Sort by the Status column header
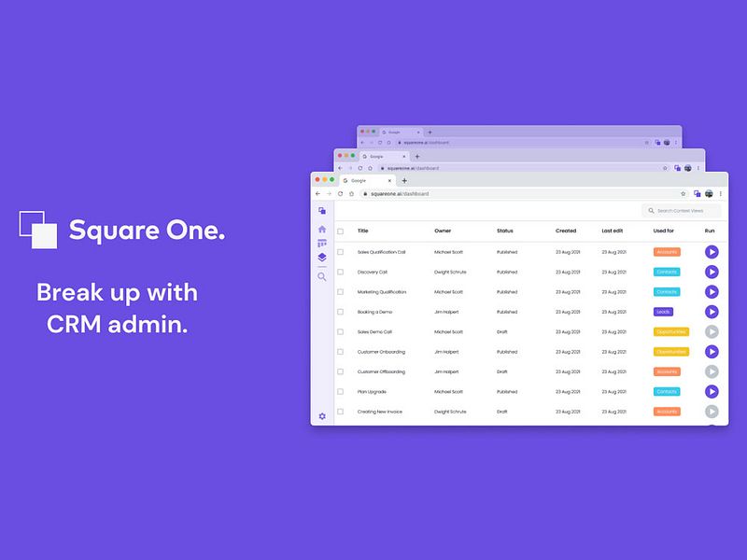Viewport: 747px width, 560px height. (505, 231)
